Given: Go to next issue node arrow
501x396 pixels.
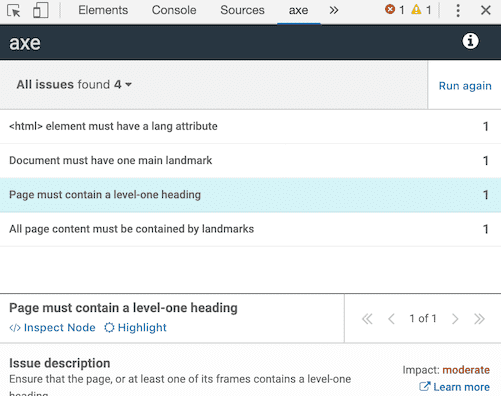Looking at the screenshot, I should tap(455, 319).
